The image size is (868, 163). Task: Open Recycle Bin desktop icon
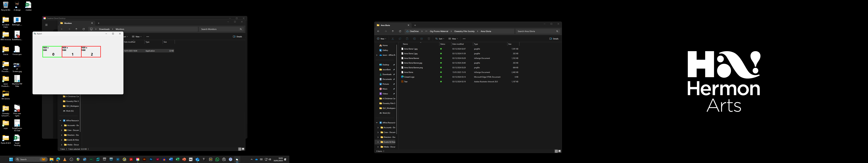click(x=6, y=6)
